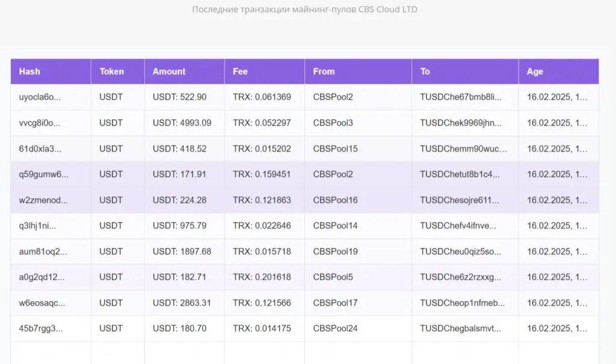Click the Age date in the CBSPool5 row

click(557, 277)
